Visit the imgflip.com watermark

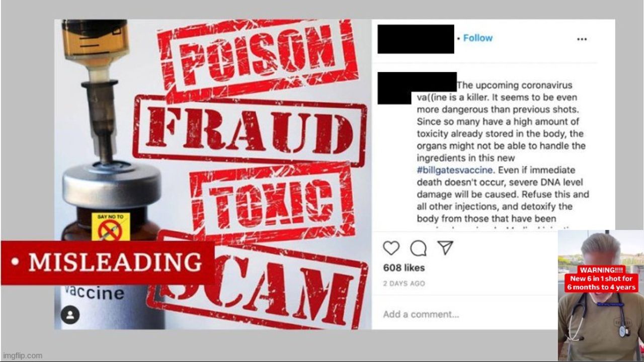(22, 355)
